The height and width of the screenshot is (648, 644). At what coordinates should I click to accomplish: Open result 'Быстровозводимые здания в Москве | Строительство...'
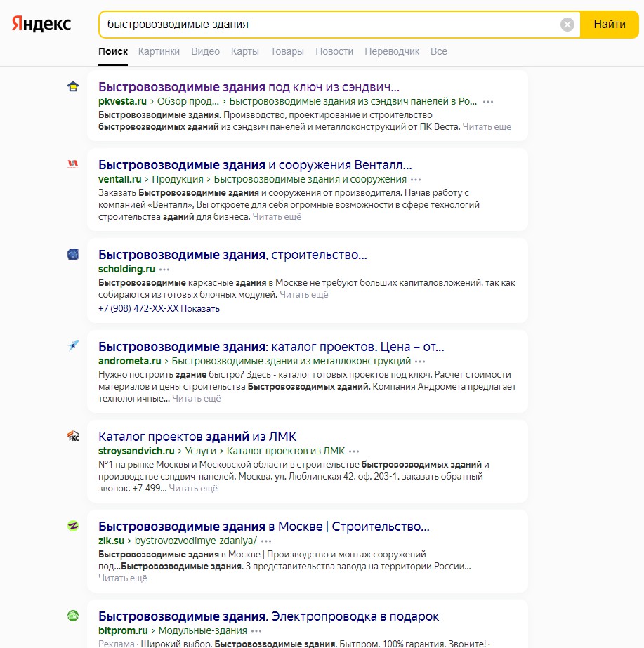click(264, 526)
